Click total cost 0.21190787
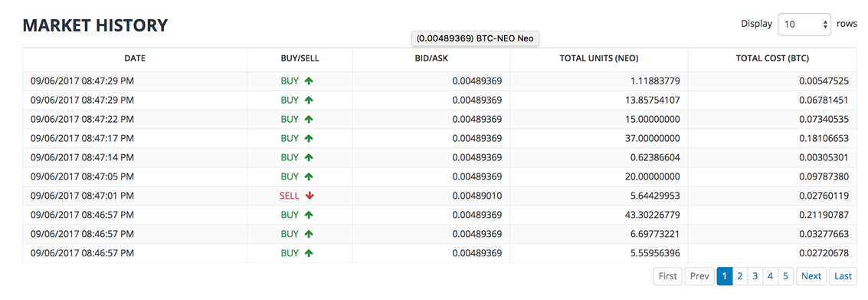Image resolution: width=868 pixels, height=300 pixels. pos(824,215)
